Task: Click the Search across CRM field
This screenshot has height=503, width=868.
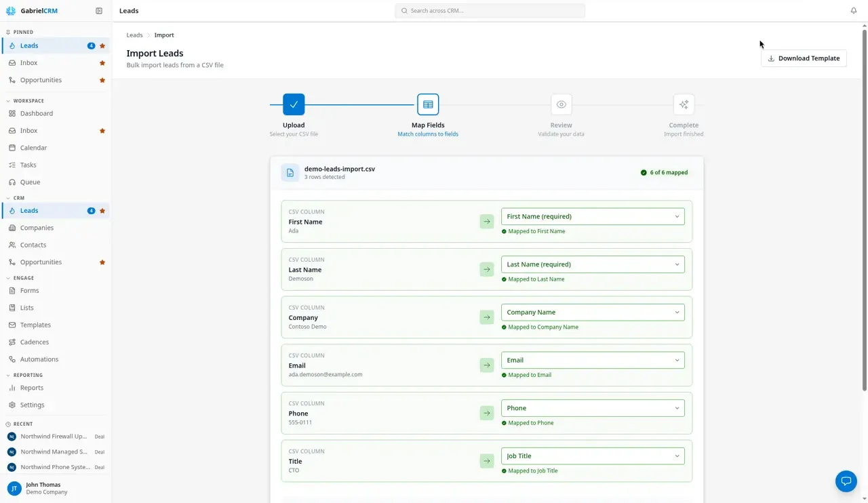Action: coord(490,11)
